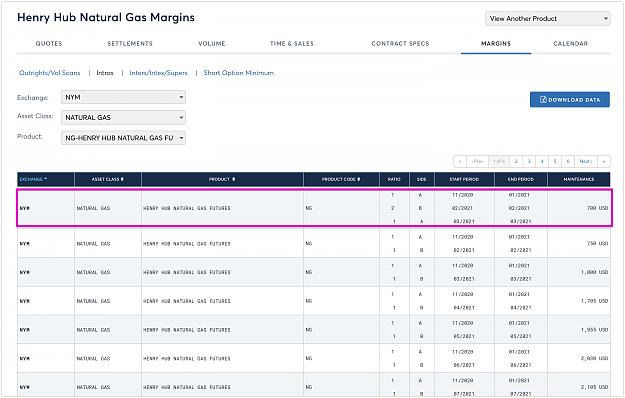Image resolution: width=625 pixels, height=398 pixels.
Task: Expand the Product dropdown
Action: pos(123,138)
